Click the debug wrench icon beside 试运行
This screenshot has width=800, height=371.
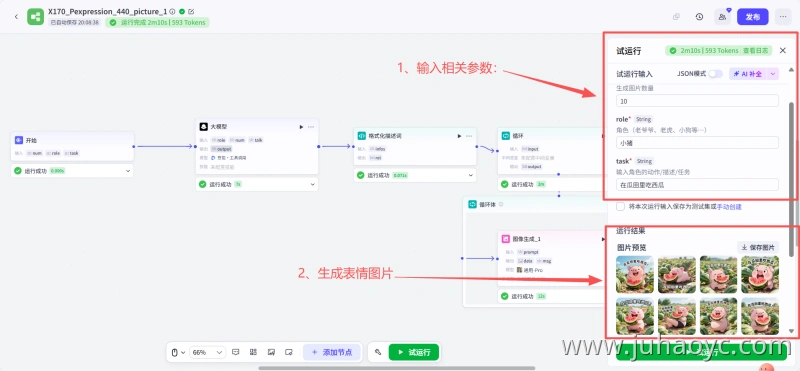(378, 352)
